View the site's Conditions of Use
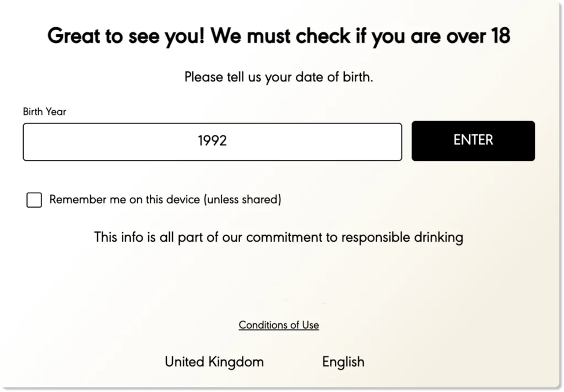This screenshot has height=392, width=564. point(279,325)
